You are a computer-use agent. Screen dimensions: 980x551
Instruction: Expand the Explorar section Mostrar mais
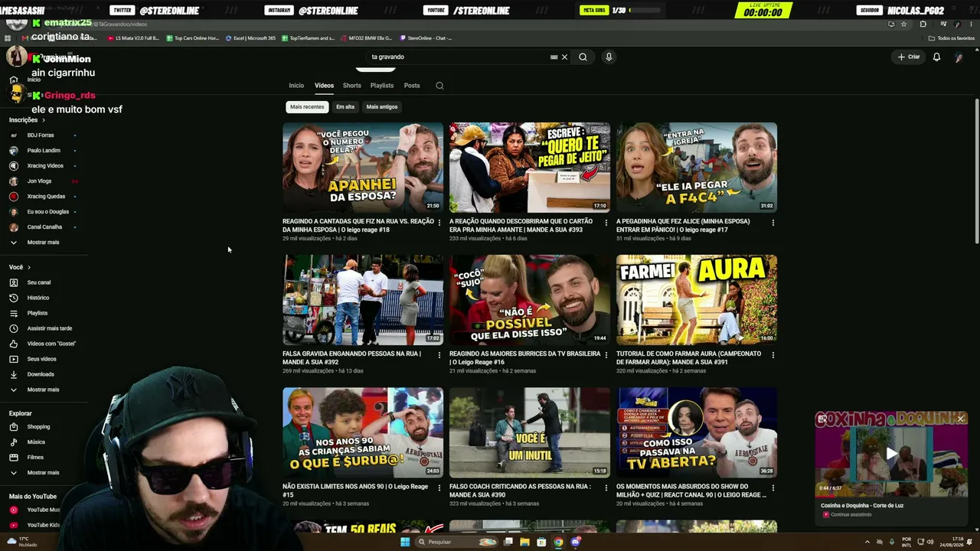click(43, 473)
